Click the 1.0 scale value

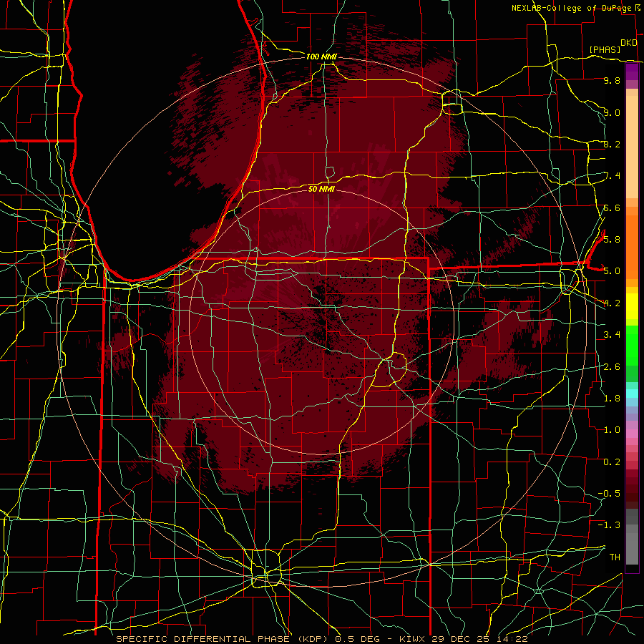pos(612,430)
